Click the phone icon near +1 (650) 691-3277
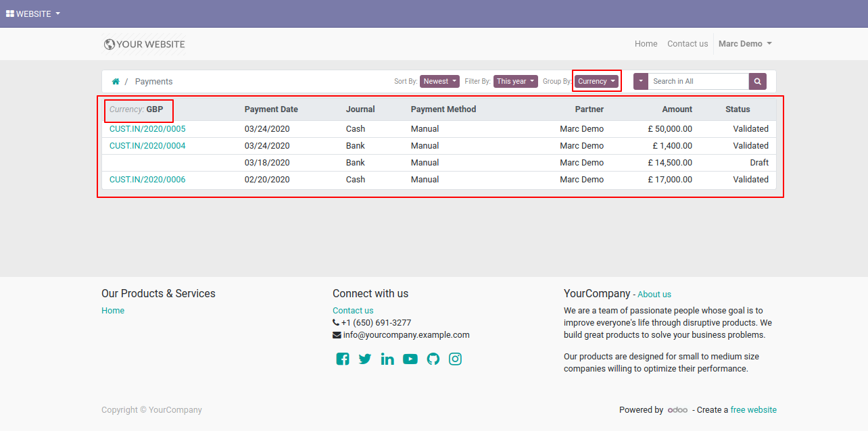This screenshot has width=868, height=431. [336, 323]
